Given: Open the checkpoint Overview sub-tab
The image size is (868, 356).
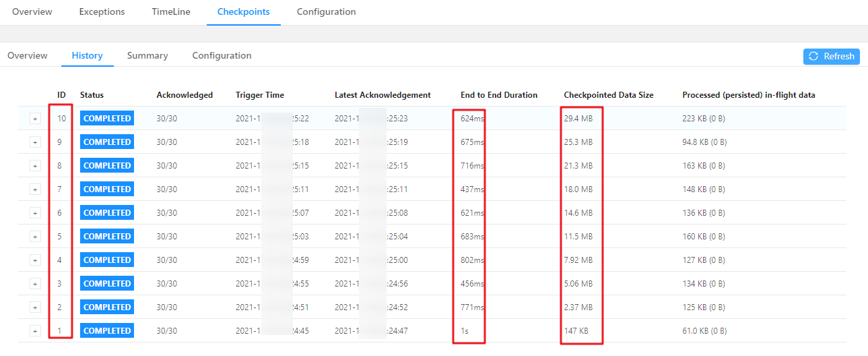Looking at the screenshot, I should point(28,56).
